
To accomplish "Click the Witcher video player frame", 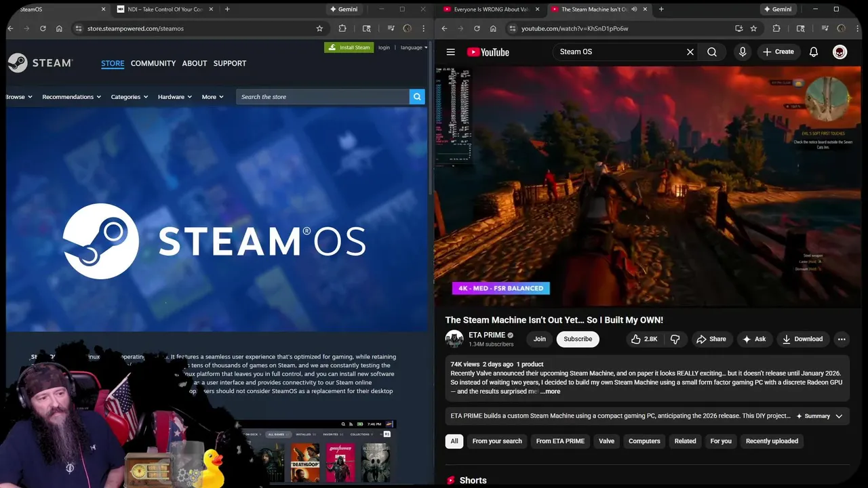I will coord(648,186).
